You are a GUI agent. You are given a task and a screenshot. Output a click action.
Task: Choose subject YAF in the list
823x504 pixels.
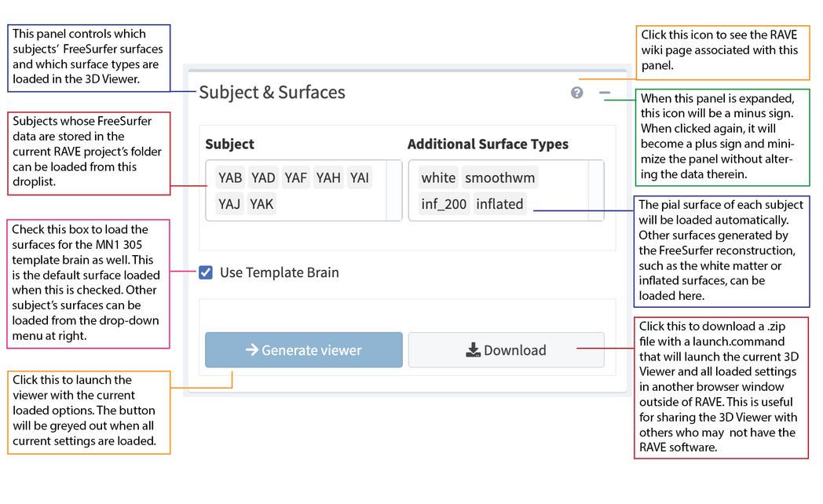point(296,177)
